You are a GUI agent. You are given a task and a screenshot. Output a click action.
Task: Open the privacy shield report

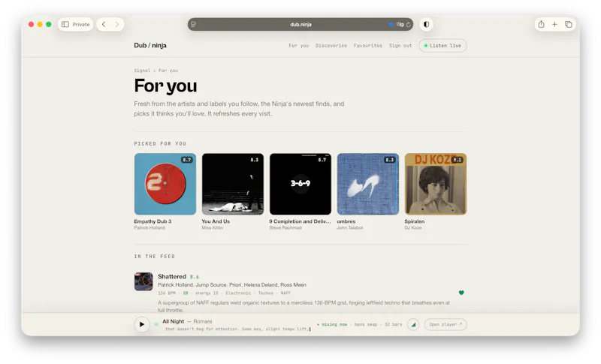click(x=426, y=24)
